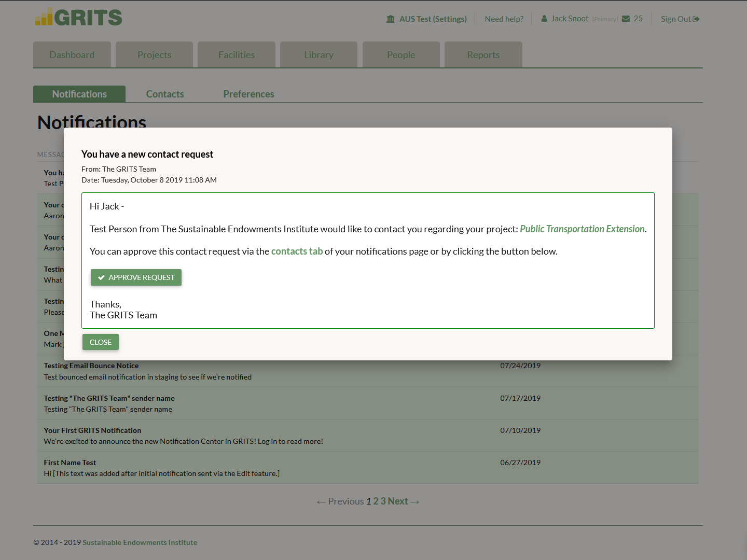Screen dimensions: 747x560
Task: Click the 06/27/2019 date cell
Action: tap(520, 463)
